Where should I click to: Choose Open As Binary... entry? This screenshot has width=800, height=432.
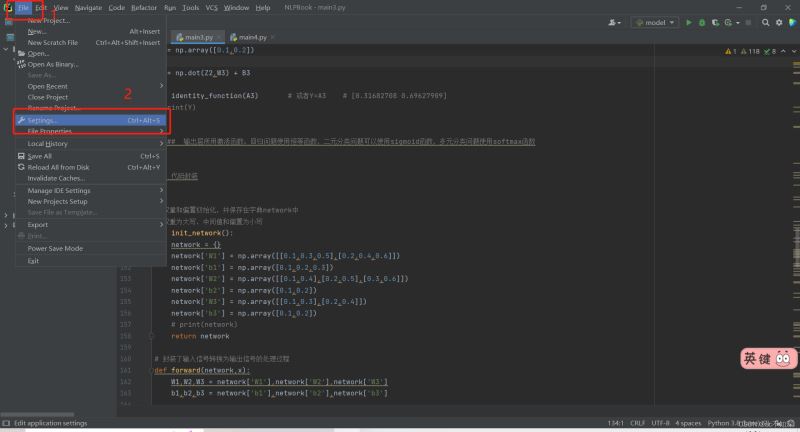91,64
